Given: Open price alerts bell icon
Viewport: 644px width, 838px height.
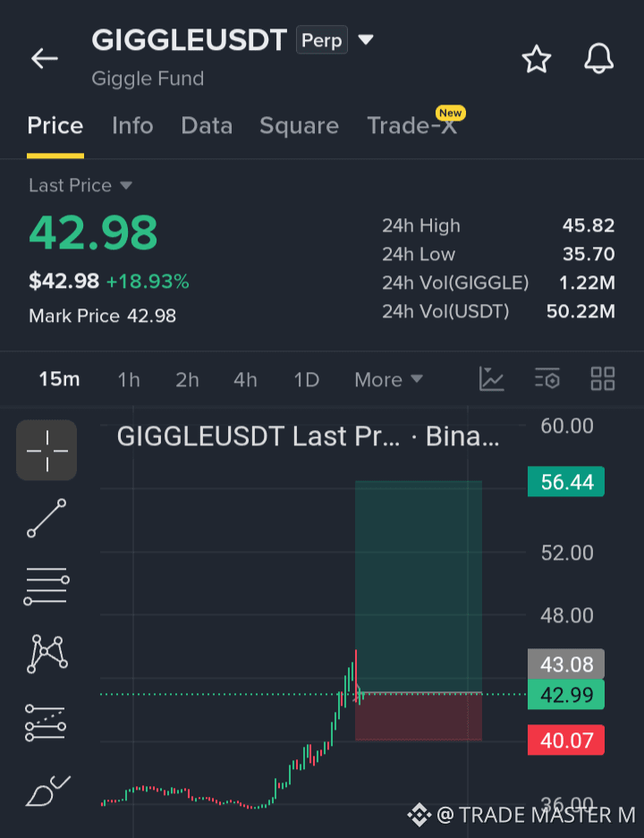Looking at the screenshot, I should [598, 58].
